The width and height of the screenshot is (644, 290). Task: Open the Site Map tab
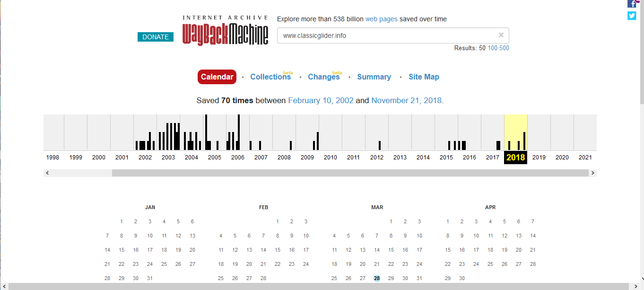(x=424, y=77)
